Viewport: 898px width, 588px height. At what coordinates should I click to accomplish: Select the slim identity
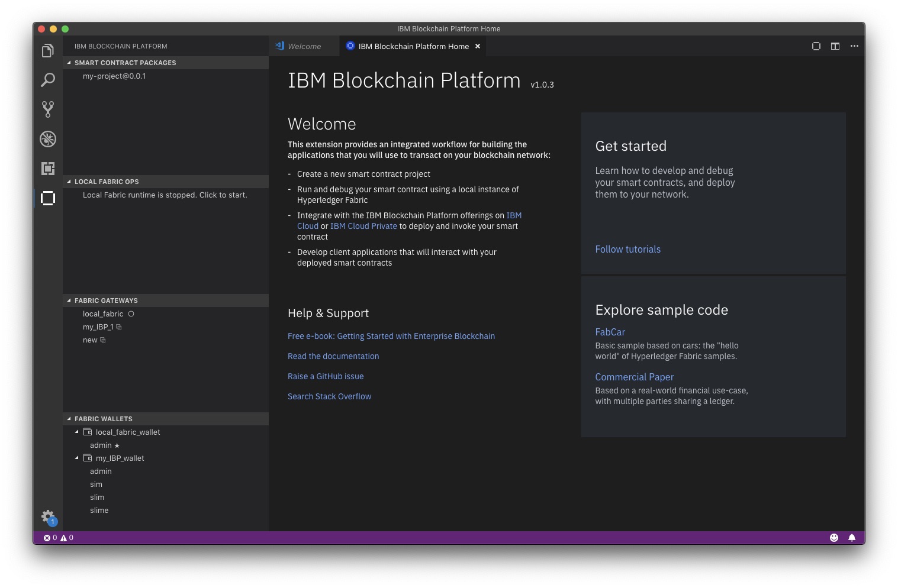coord(166,497)
